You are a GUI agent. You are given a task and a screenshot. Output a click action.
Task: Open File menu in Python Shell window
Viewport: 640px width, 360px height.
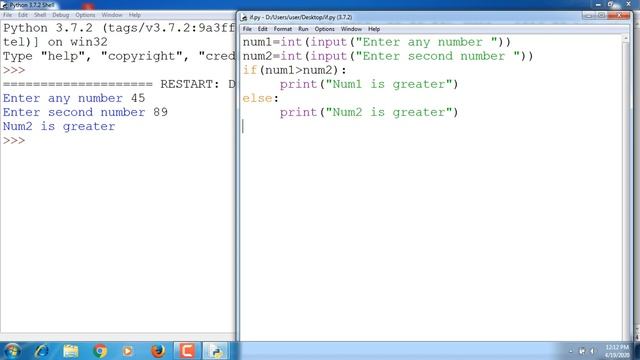7,15
